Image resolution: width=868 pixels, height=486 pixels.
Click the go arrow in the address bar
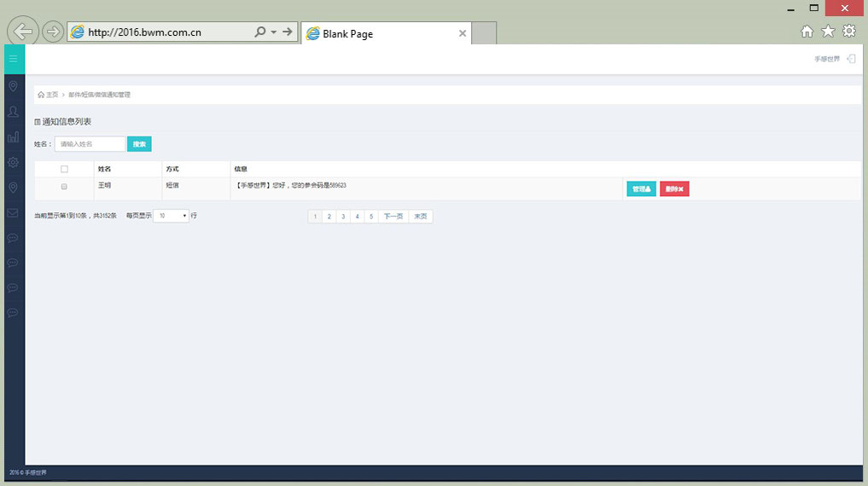[288, 32]
